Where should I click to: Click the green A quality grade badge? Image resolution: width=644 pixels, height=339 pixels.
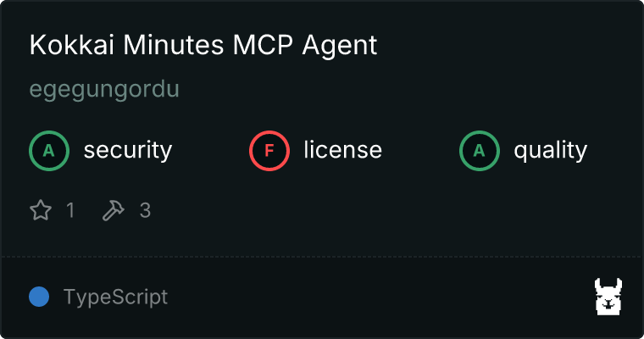(480, 151)
